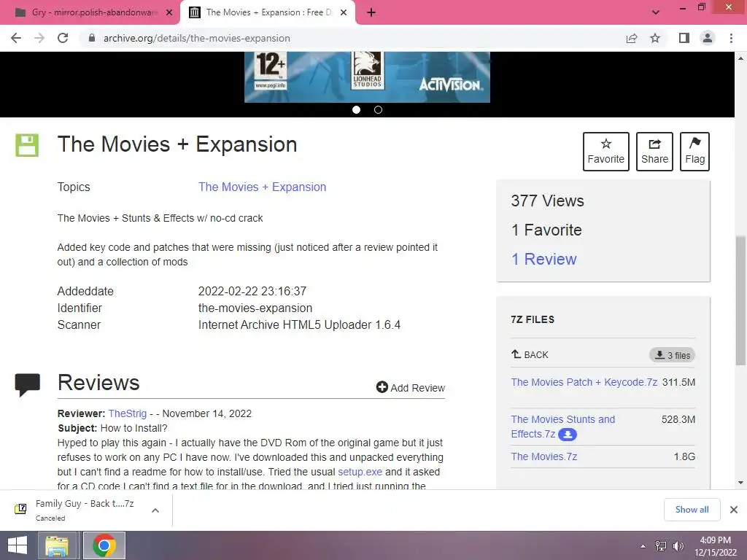Click the page scroll down arrow
The height and width of the screenshot is (560, 747).
coord(740,483)
